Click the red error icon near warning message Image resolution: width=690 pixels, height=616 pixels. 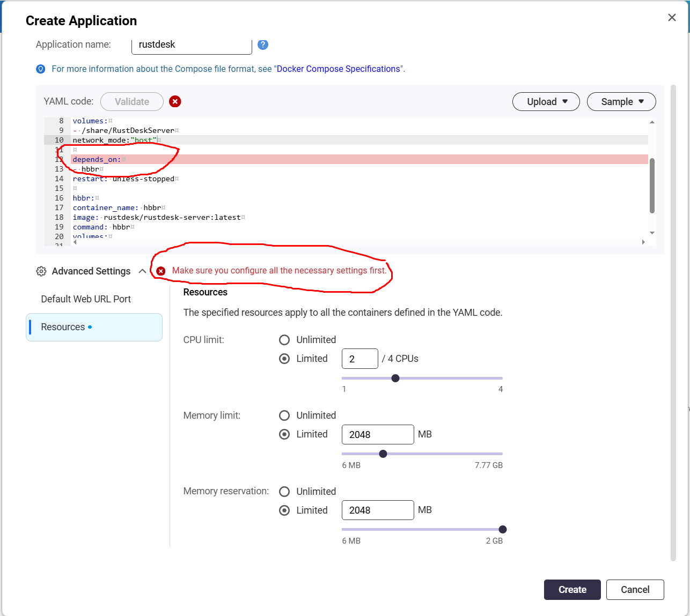tap(161, 271)
